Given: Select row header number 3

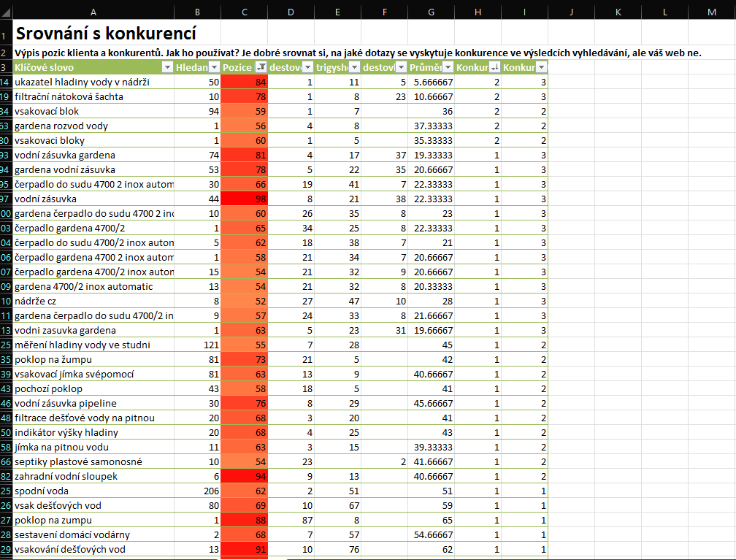Looking at the screenshot, I should click(4, 68).
